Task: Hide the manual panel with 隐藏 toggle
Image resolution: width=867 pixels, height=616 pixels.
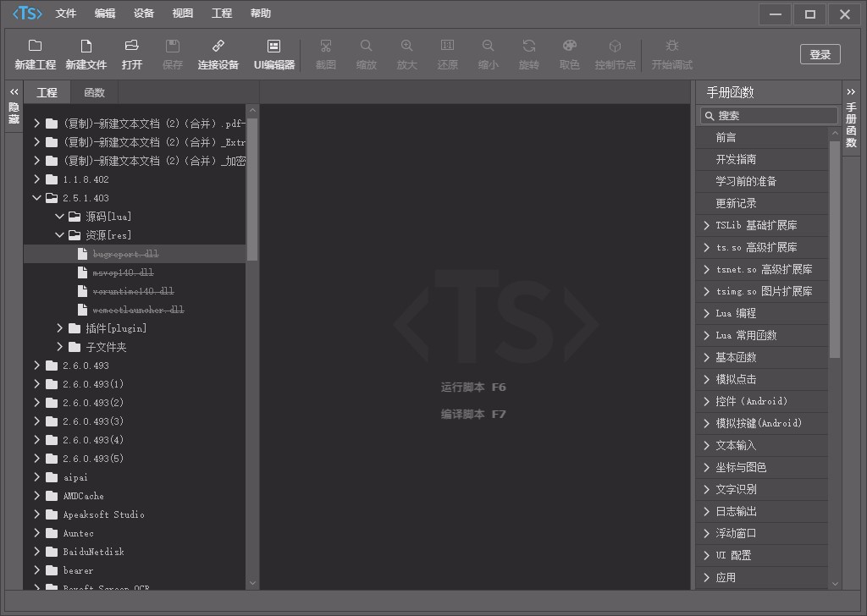Action: click(x=14, y=108)
